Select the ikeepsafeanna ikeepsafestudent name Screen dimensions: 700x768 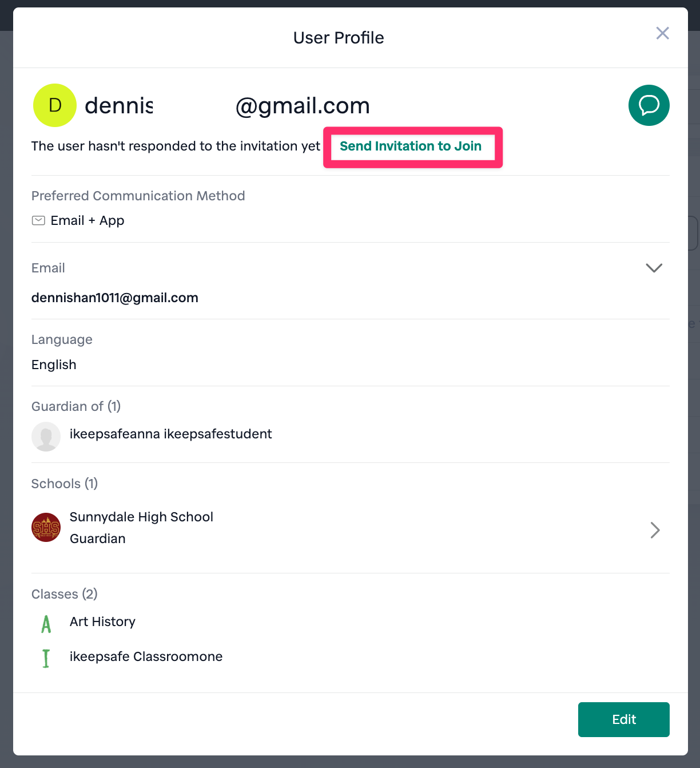click(170, 434)
